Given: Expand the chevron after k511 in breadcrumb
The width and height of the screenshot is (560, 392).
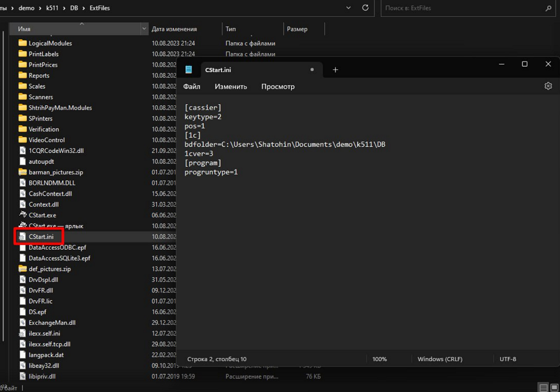Looking at the screenshot, I should tap(64, 8).
